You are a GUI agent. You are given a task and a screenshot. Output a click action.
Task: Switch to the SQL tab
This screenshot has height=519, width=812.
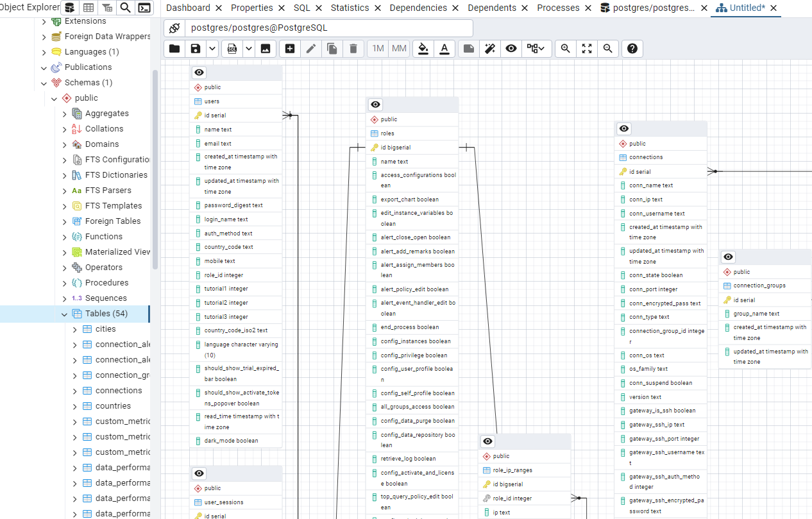[x=301, y=8]
